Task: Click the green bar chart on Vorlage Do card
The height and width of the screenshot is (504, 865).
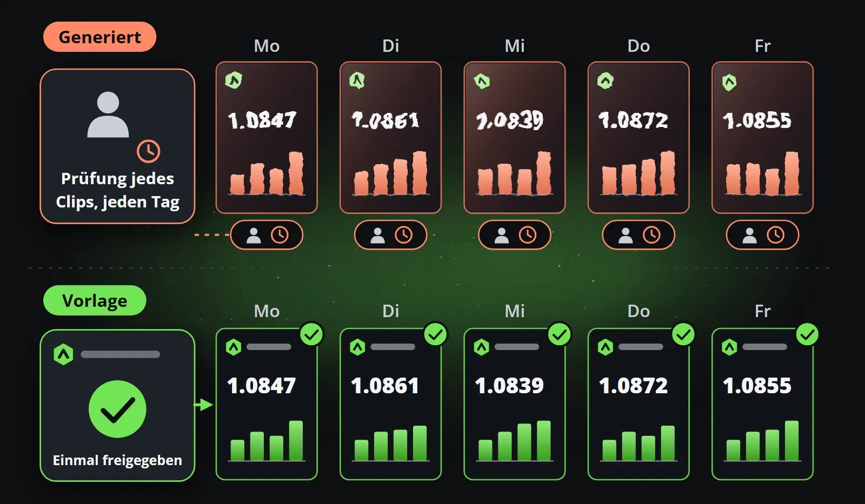Action: coord(638,443)
